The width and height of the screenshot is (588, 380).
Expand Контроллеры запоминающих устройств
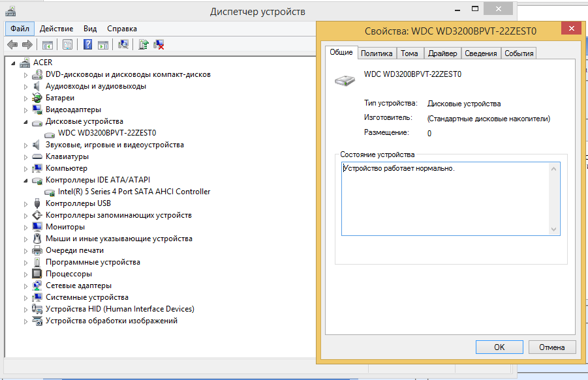click(x=25, y=216)
